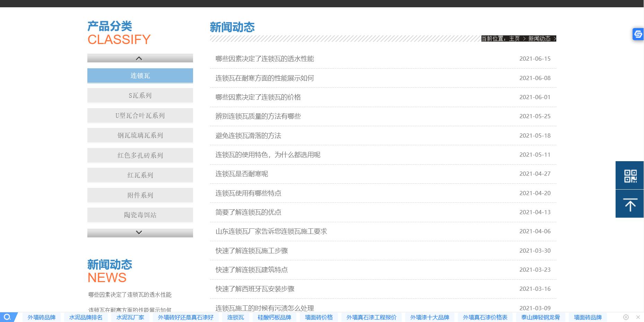Click the main 新闻动态 page title

click(x=232, y=27)
